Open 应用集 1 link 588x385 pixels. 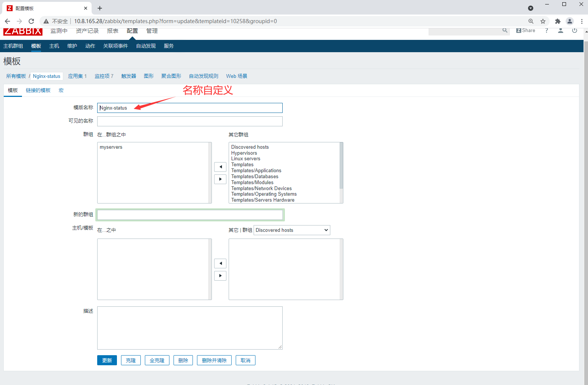click(x=77, y=76)
